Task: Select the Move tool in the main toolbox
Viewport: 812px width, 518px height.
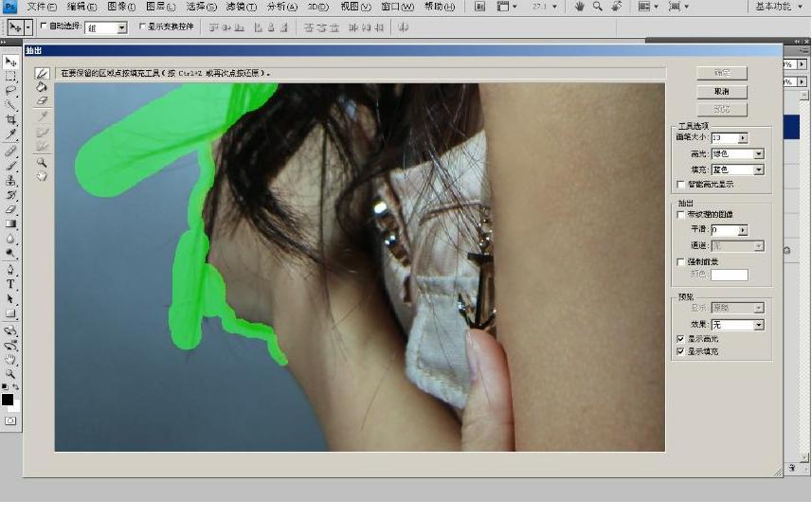Action: pos(10,63)
